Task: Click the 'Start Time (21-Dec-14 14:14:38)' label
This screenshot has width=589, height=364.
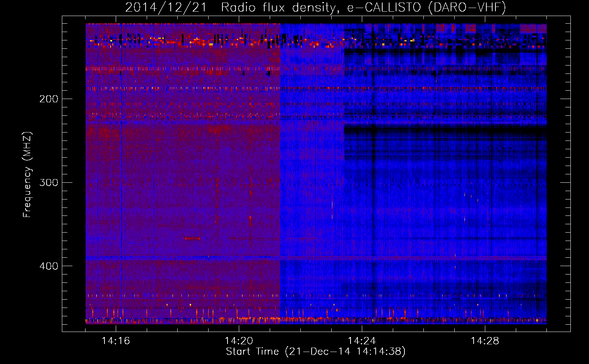Action: 316,352
